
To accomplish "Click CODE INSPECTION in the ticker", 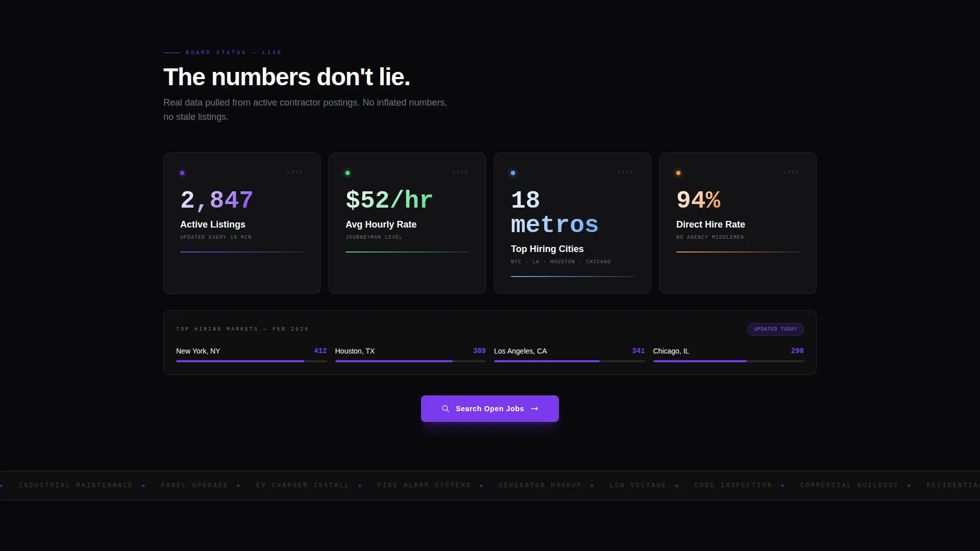I will click(x=733, y=485).
